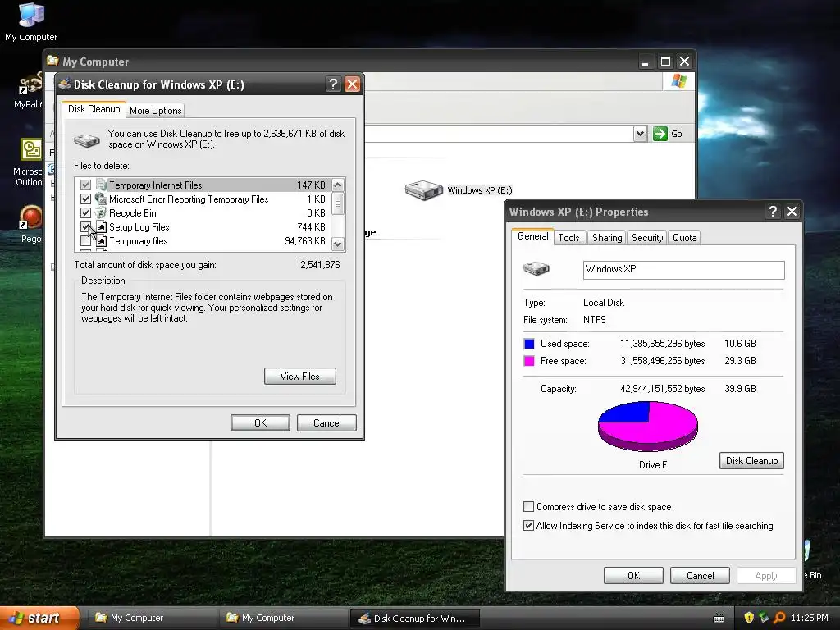Click the View Files button
The height and width of the screenshot is (630, 840).
pos(300,376)
